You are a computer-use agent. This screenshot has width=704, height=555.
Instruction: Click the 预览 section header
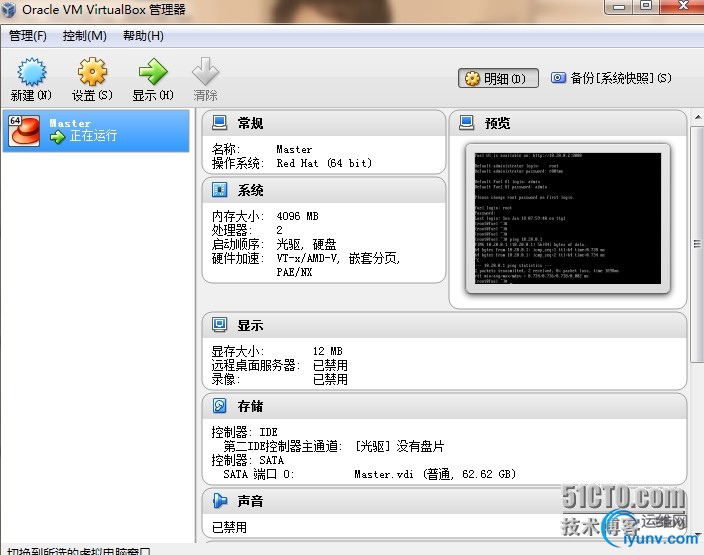pyautogui.click(x=497, y=123)
